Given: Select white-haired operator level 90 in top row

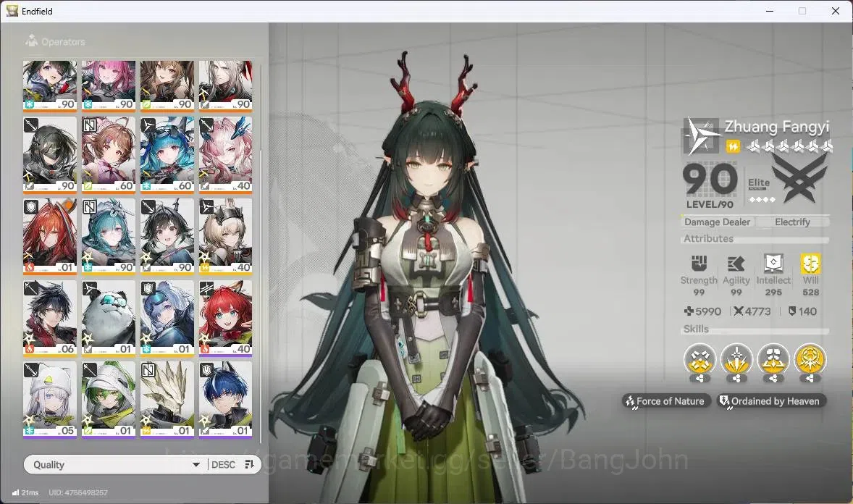Looking at the screenshot, I should [226, 85].
